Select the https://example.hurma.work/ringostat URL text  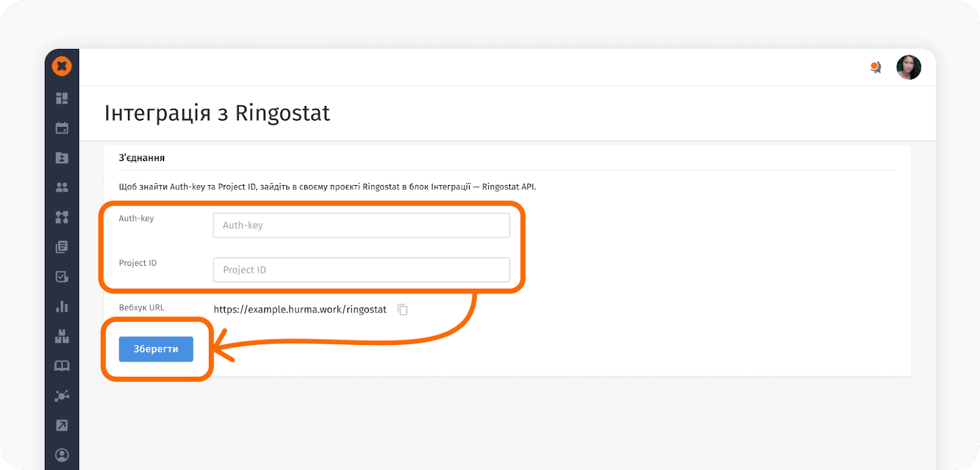point(300,309)
